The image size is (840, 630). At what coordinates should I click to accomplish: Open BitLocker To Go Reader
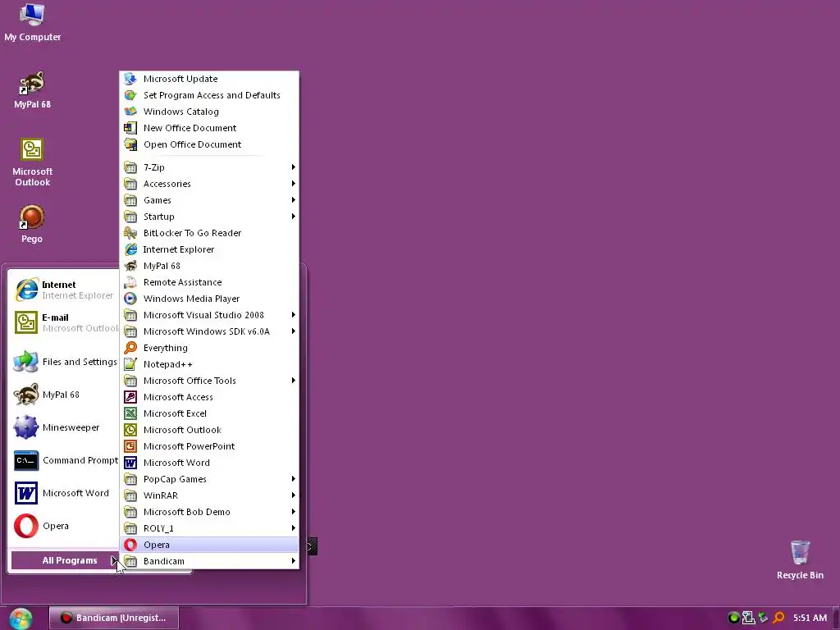209,233
